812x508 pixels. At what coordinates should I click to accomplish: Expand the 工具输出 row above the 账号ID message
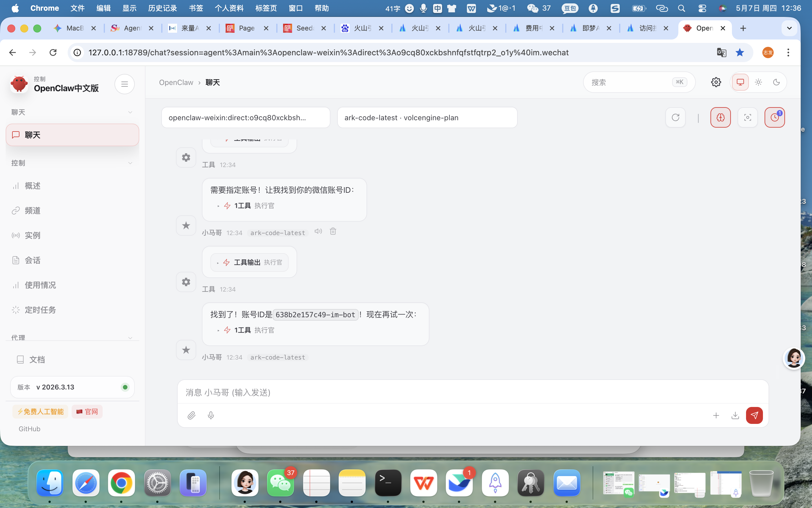[249, 262]
